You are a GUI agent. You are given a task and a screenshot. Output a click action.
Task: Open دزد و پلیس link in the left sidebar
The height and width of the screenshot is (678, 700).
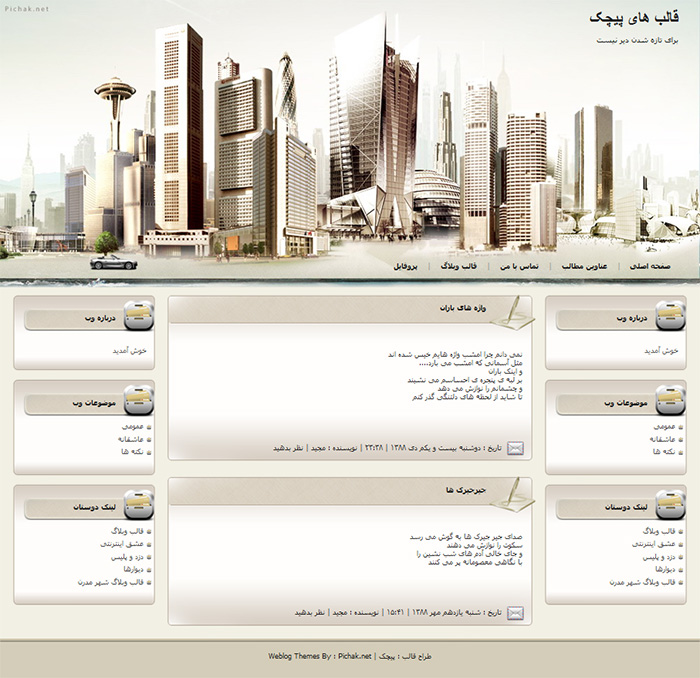pos(127,557)
